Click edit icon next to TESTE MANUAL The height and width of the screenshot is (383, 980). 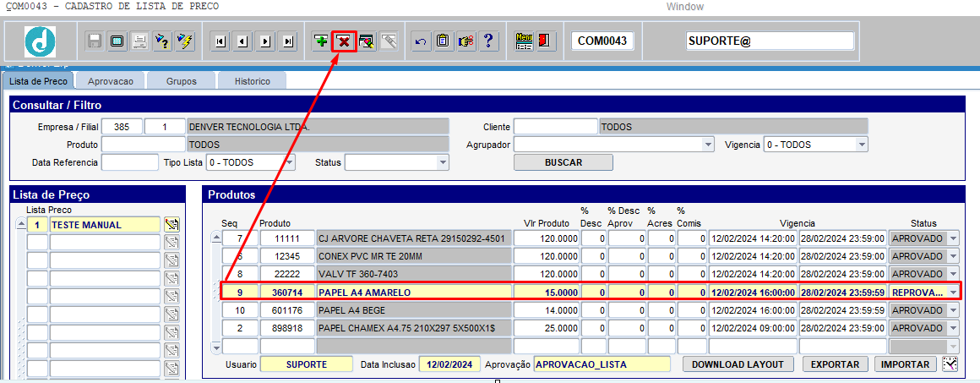[171, 225]
